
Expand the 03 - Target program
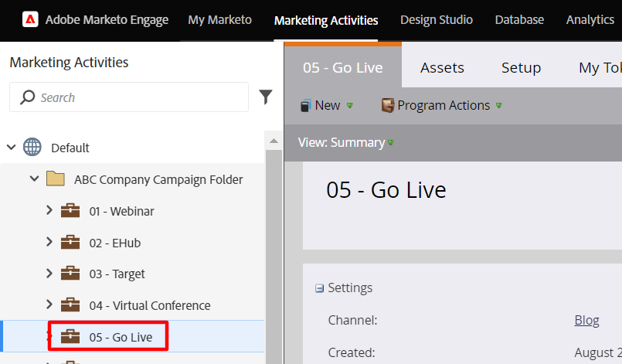pos(49,273)
